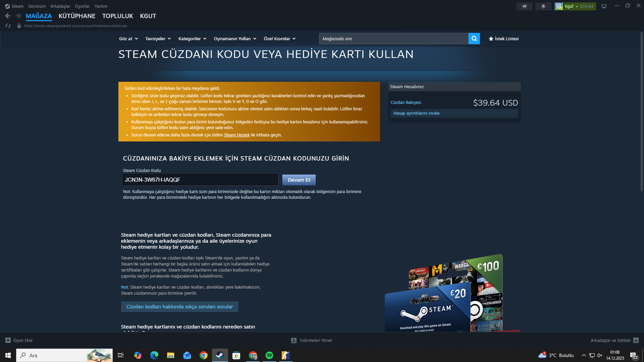644x362 pixels.
Task: Switch to the MAĞAZA tab
Action: (x=39, y=16)
